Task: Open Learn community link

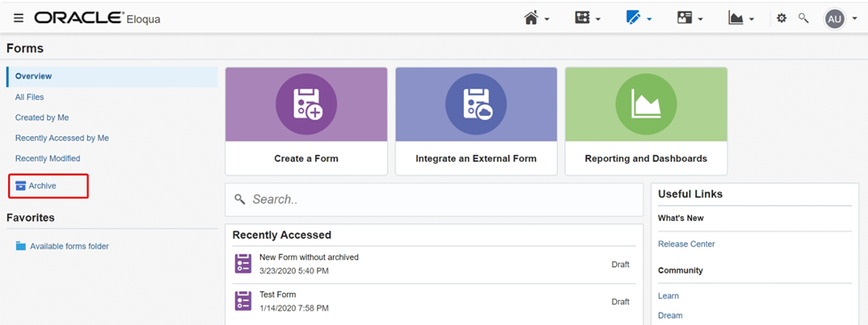Action: click(669, 297)
